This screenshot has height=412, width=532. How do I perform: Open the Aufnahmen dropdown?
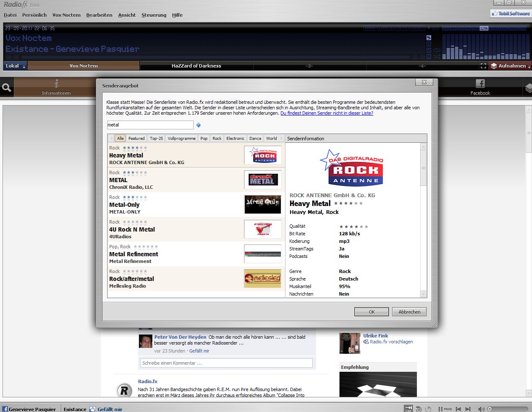[x=510, y=66]
